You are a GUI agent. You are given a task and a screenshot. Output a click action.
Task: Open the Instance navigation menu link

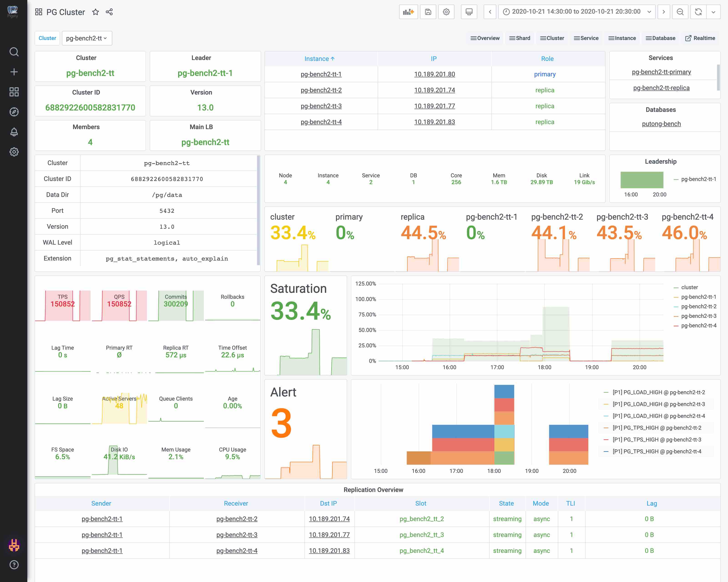[x=622, y=38]
